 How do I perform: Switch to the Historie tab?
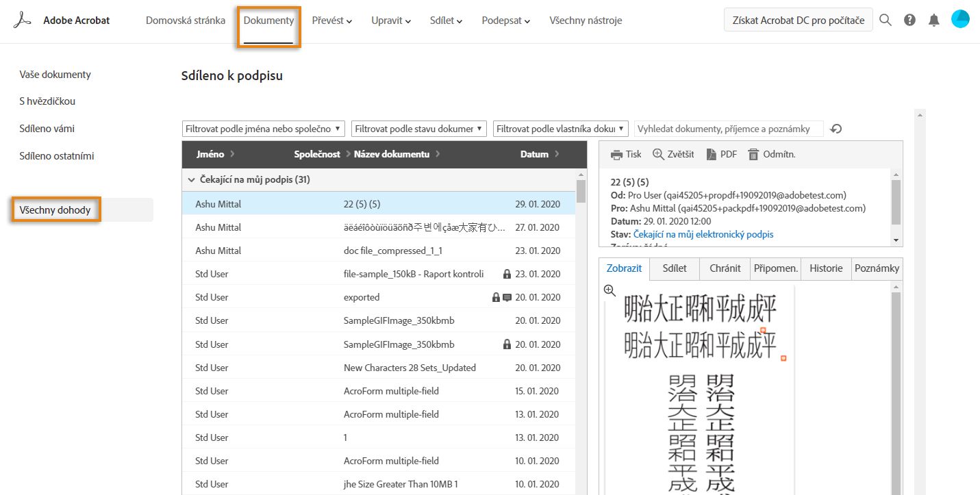826,268
